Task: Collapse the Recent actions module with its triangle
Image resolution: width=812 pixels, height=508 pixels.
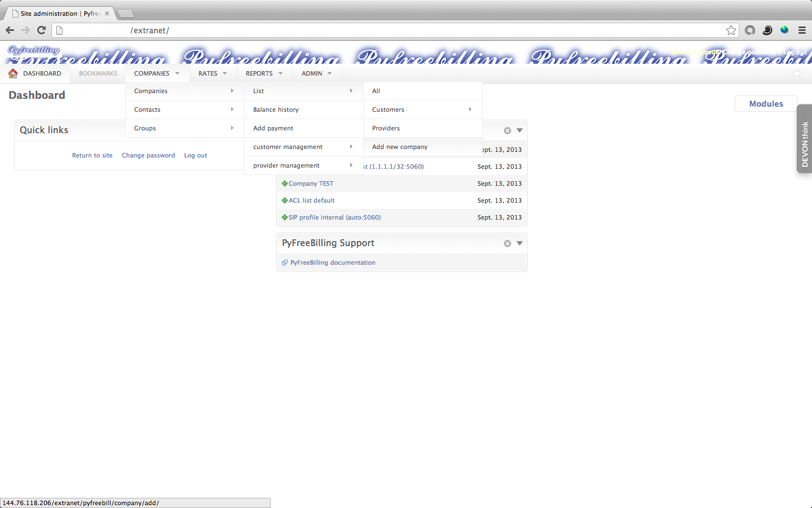Action: point(520,130)
